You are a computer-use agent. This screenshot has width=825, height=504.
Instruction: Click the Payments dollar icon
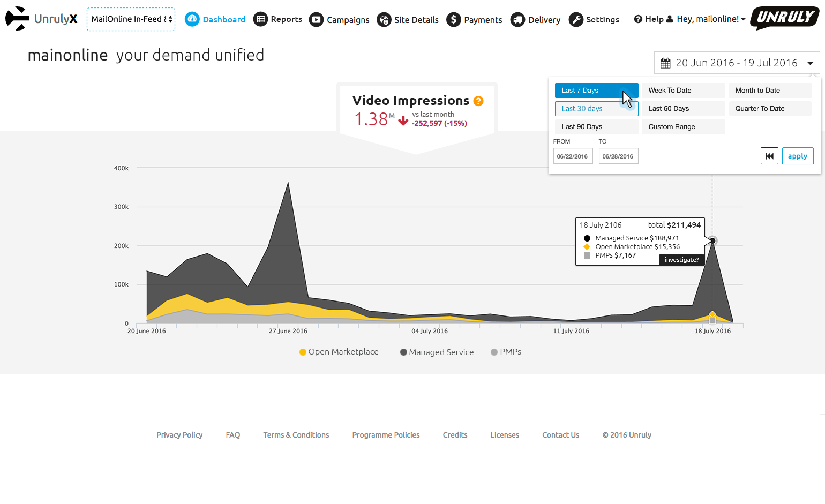[x=454, y=20]
